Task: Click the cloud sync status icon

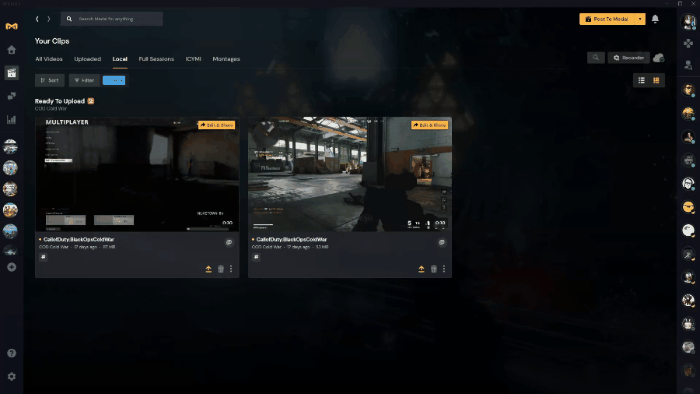Action: coord(658,58)
